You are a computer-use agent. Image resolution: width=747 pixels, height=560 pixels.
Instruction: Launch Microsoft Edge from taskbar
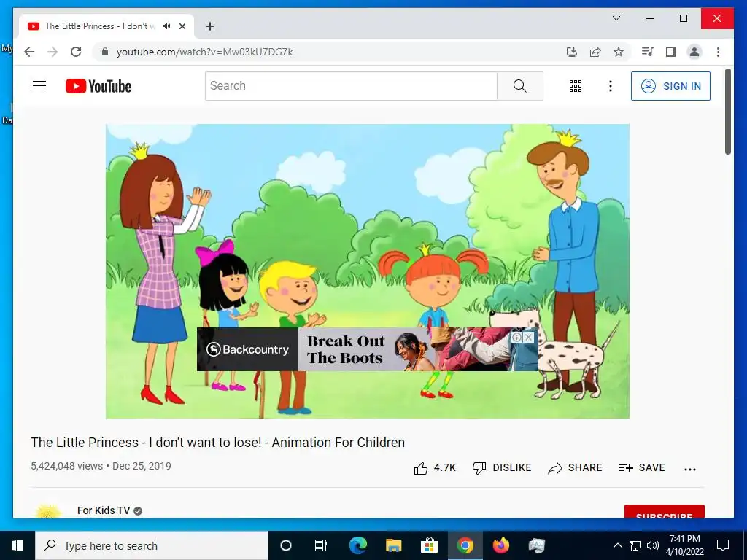[357, 545]
